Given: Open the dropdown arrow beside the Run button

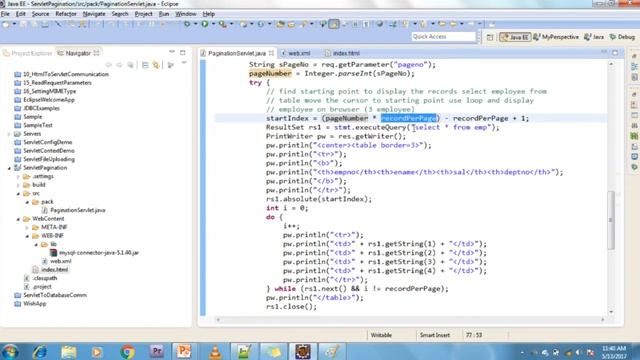Looking at the screenshot, I should (213, 24).
